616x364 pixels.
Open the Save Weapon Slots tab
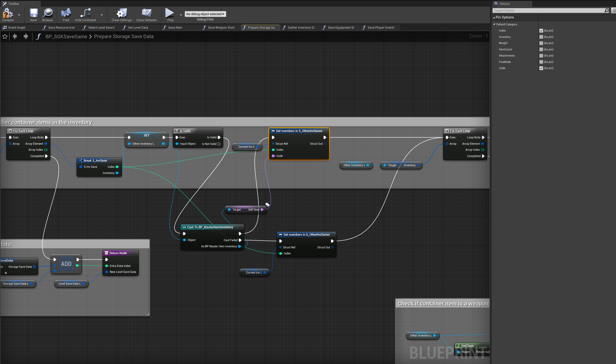[221, 28]
